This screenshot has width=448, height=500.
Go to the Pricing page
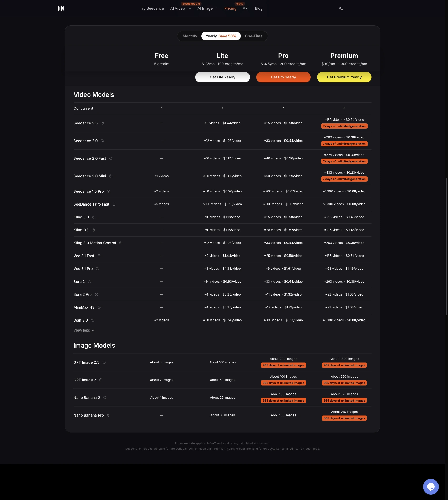[x=230, y=8]
